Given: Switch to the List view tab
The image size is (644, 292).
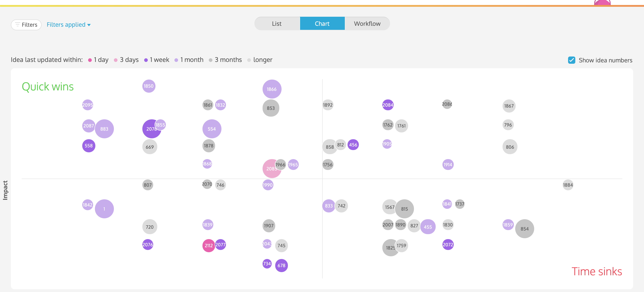Looking at the screenshot, I should pyautogui.click(x=277, y=23).
